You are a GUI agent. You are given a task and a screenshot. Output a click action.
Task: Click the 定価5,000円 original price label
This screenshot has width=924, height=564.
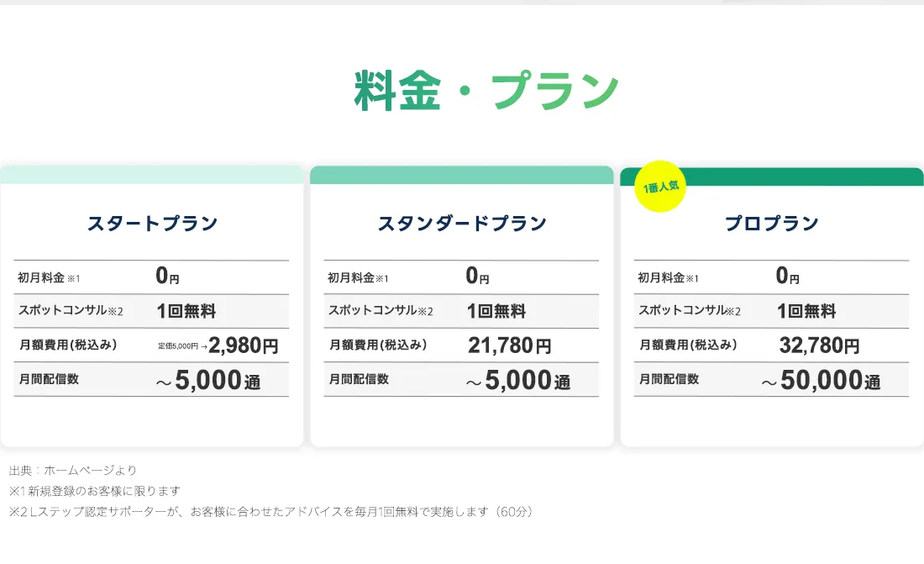pyautogui.click(x=178, y=346)
